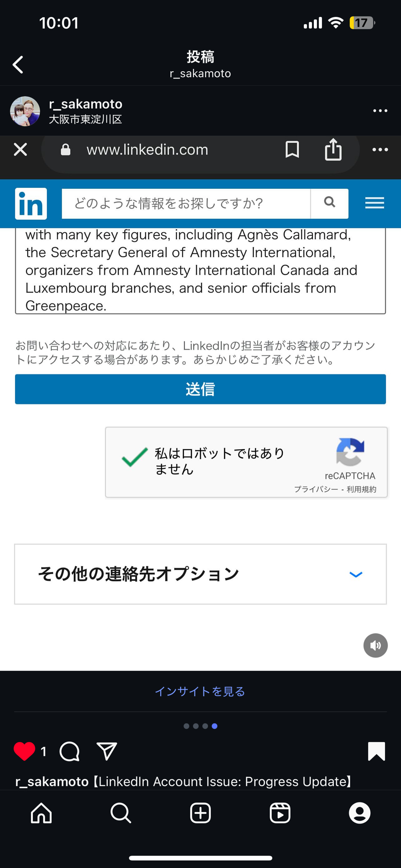Share post via paper plane icon
The image size is (401, 868).
(x=107, y=751)
